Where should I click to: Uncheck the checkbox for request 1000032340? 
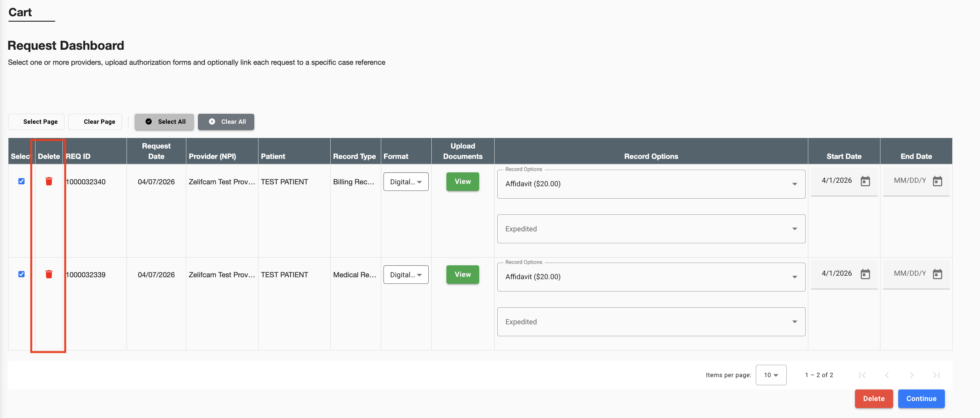[22, 181]
